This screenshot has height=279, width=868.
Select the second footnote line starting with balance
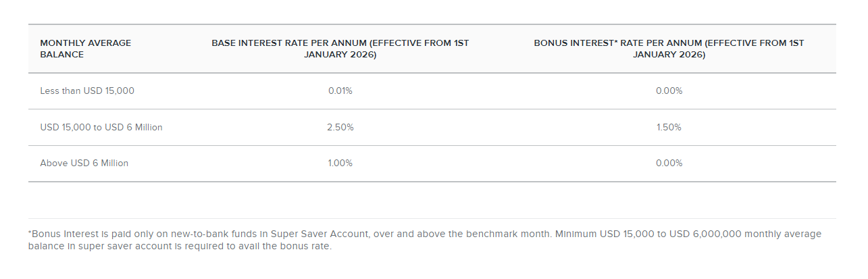coord(180,246)
